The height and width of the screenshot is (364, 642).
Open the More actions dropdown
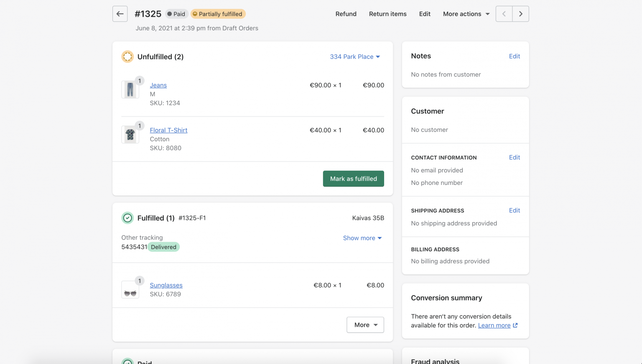tap(466, 14)
